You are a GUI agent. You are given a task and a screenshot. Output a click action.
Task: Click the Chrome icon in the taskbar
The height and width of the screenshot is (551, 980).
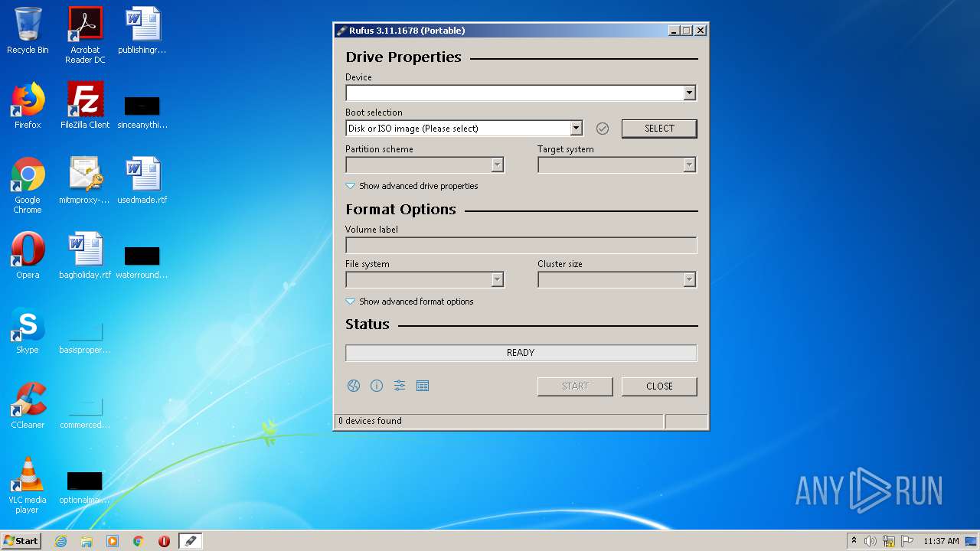click(139, 541)
